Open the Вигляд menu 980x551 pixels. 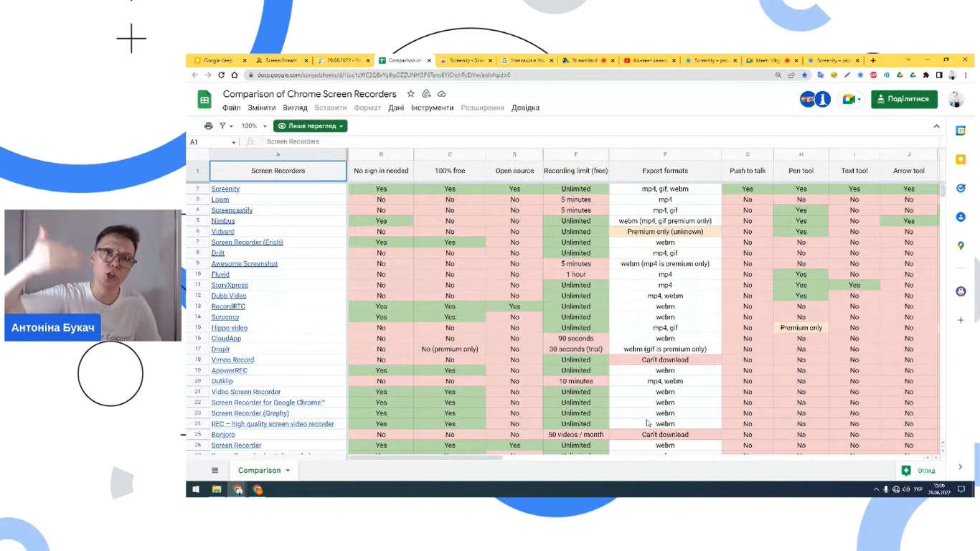coord(295,108)
